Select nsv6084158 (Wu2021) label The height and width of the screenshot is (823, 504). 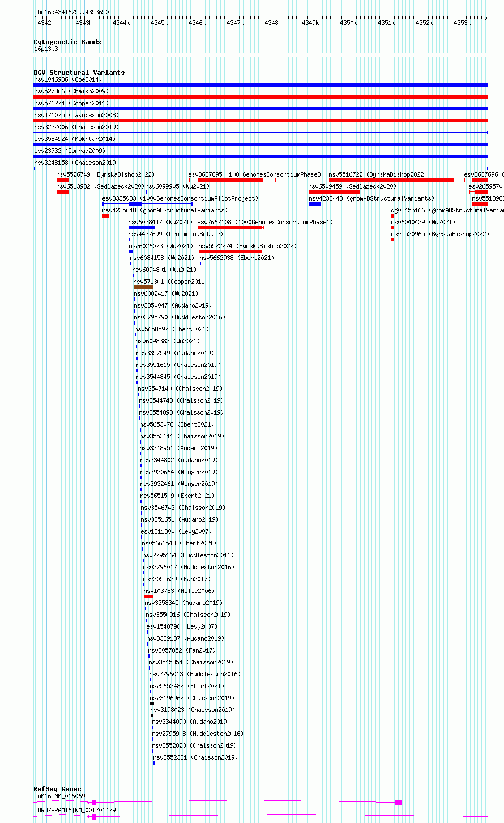click(x=163, y=258)
